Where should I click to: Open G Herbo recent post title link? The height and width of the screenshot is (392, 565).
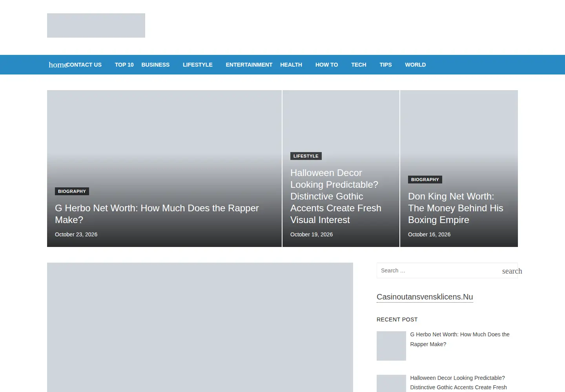[x=460, y=339]
